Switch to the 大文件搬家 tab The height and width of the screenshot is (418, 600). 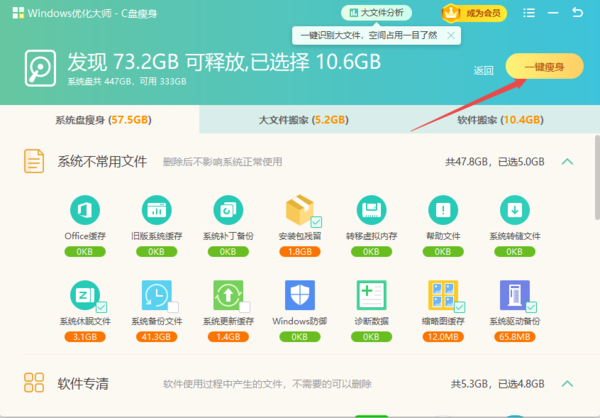click(299, 119)
